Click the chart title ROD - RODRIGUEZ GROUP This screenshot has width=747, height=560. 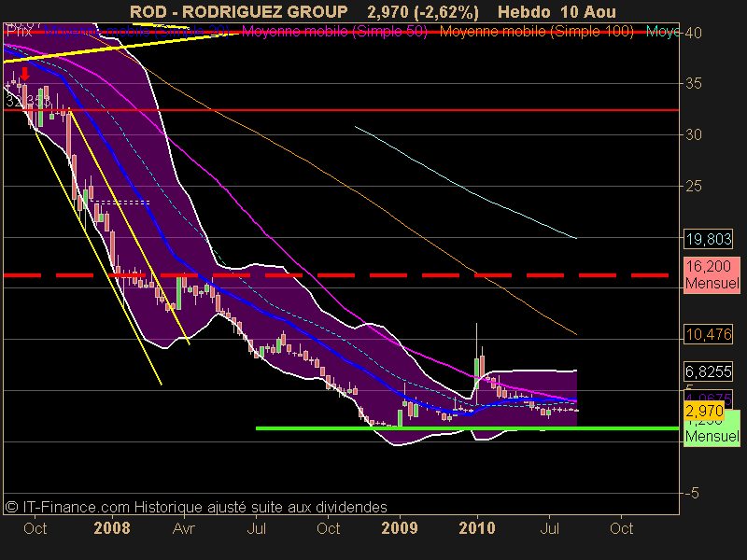tap(239, 11)
